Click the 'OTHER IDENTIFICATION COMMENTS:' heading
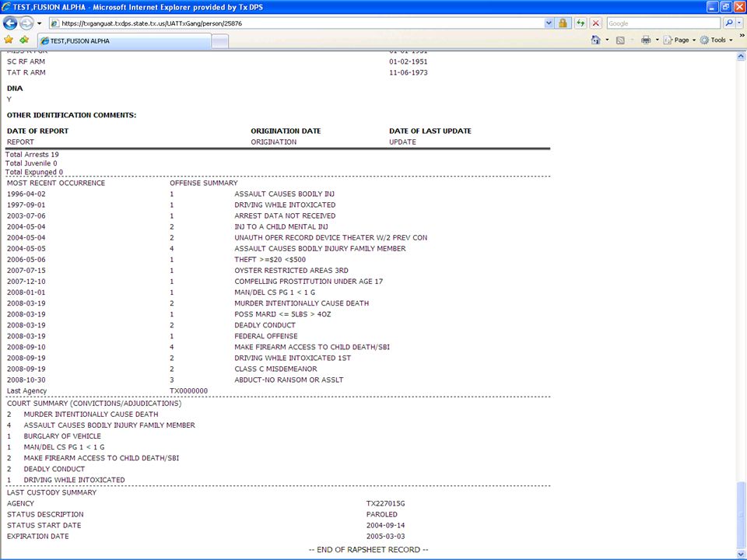The width and height of the screenshot is (747, 560). coord(72,115)
